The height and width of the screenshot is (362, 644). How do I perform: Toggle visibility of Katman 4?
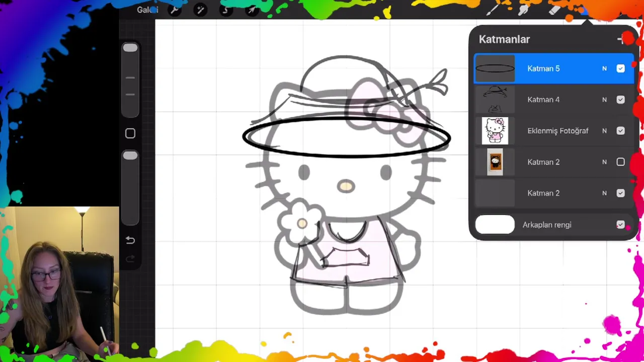[x=620, y=100]
